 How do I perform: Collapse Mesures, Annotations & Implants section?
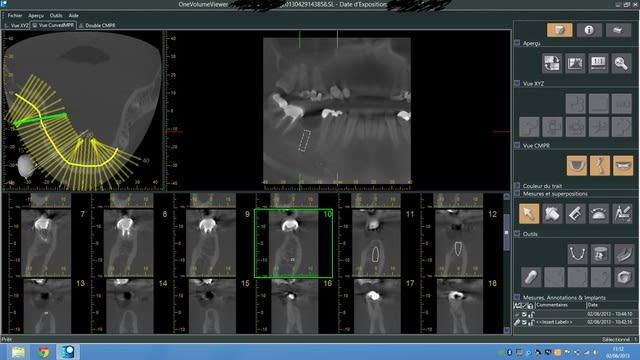[x=517, y=298]
